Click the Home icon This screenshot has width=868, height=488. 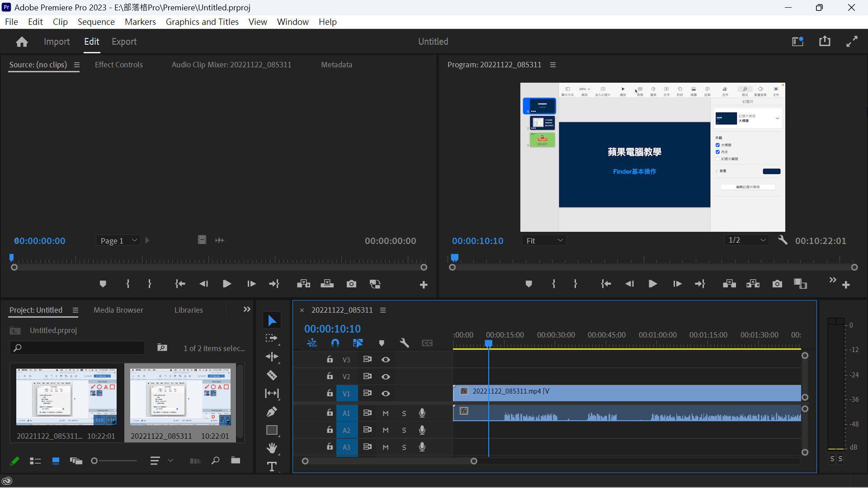pyautogui.click(x=22, y=42)
